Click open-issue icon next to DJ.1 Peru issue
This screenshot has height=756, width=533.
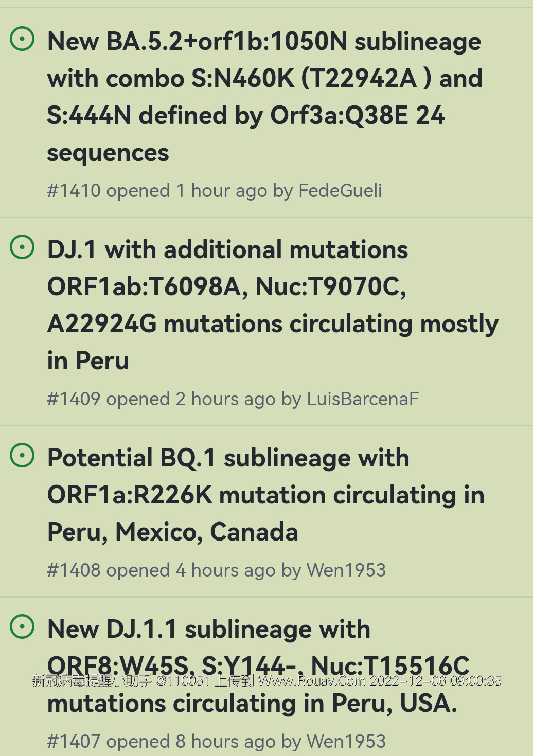pyautogui.click(x=23, y=247)
